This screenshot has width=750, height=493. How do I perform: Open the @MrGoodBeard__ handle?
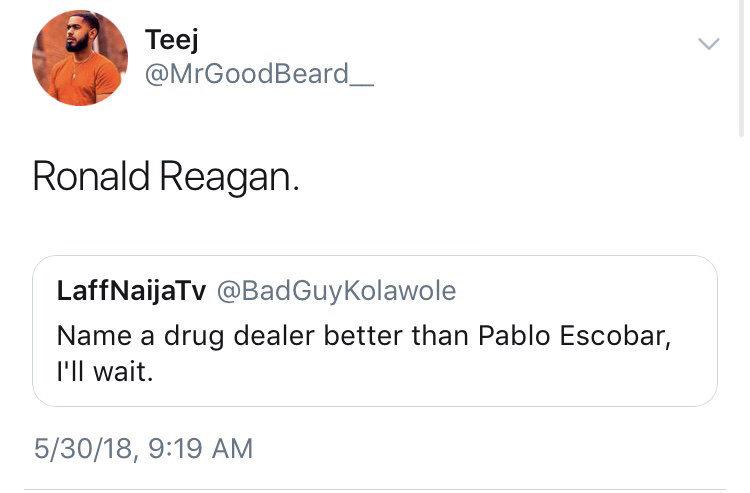tap(259, 73)
